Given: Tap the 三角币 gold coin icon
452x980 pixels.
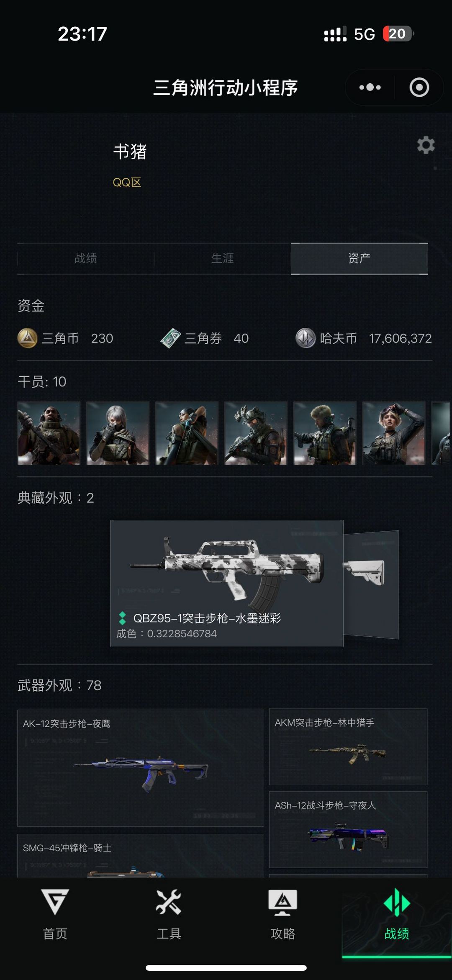Looking at the screenshot, I should click(x=28, y=338).
